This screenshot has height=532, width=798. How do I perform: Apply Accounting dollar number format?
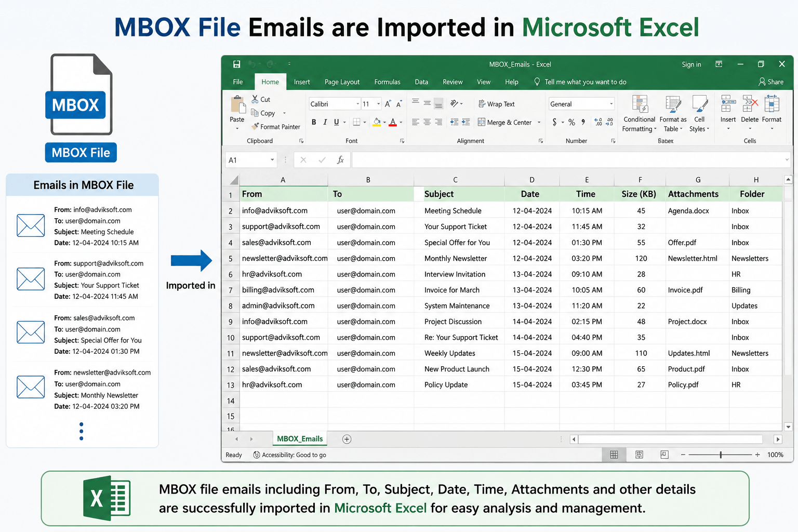click(x=555, y=122)
